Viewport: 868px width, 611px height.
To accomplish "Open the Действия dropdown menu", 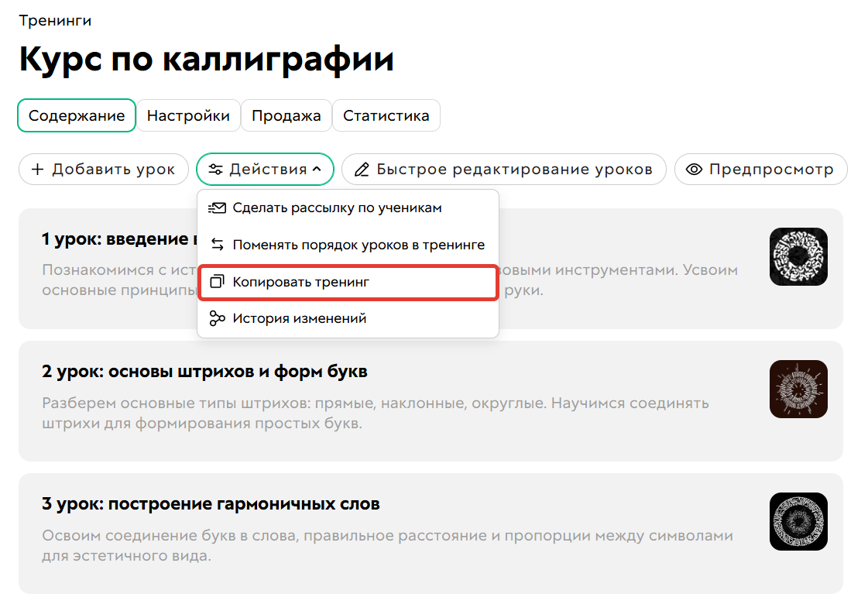I will [x=265, y=169].
